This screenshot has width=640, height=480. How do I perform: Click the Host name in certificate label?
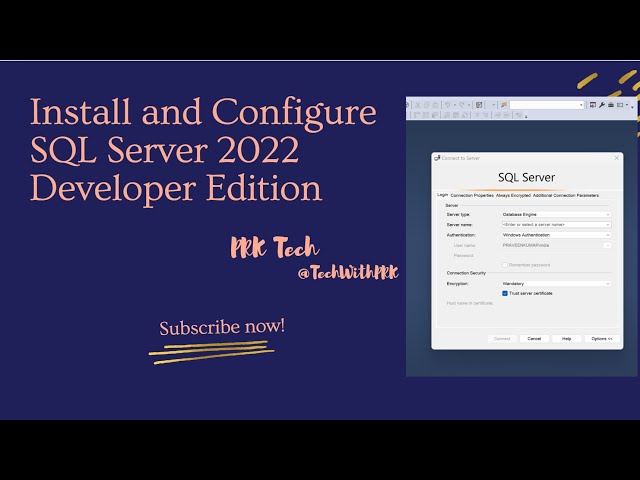pos(470,303)
